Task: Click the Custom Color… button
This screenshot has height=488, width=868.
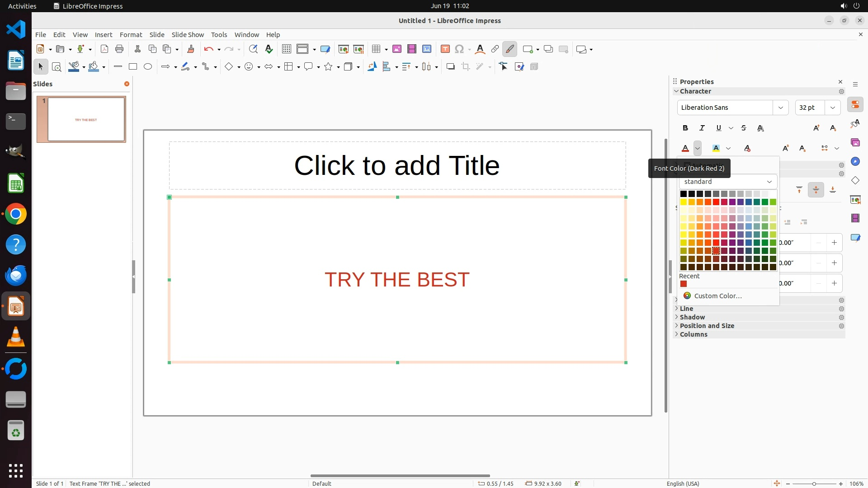Action: coord(717,296)
